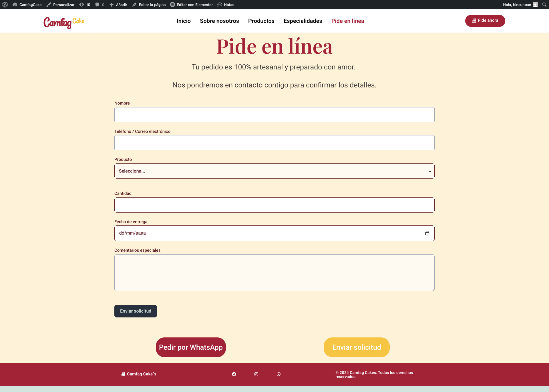Open Sobre nosotros navigation link
Screen dimensions: 549x392
[x=219, y=21]
